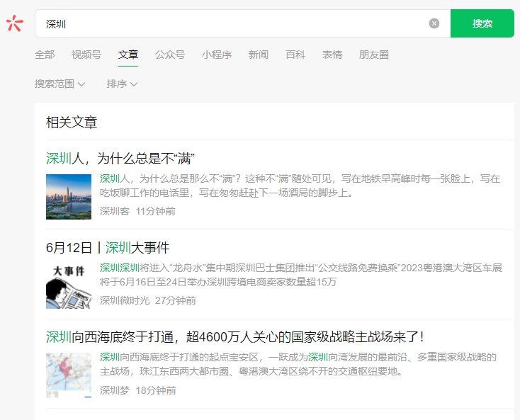520x420 pixels.
Task: Select the 文章 tab
Action: tap(128, 55)
